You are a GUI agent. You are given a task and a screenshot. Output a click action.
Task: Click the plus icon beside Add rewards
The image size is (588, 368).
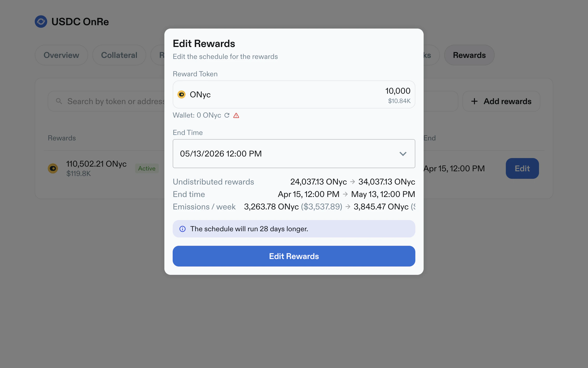pyautogui.click(x=474, y=101)
